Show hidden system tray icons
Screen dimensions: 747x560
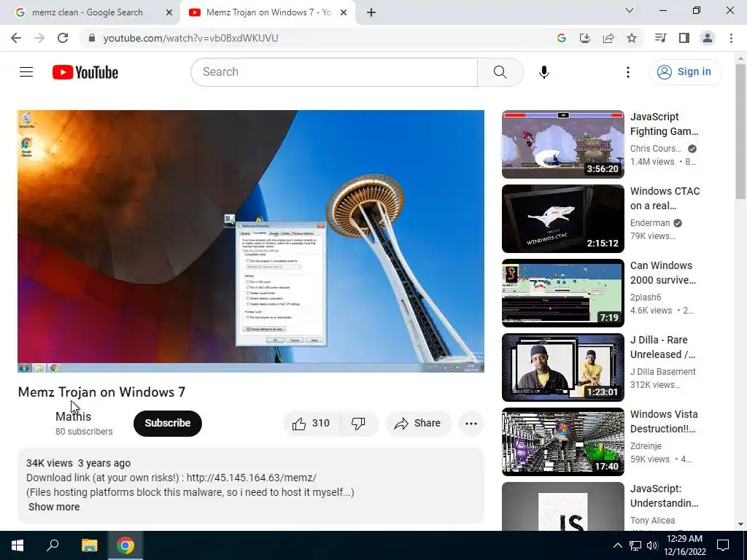click(617, 545)
